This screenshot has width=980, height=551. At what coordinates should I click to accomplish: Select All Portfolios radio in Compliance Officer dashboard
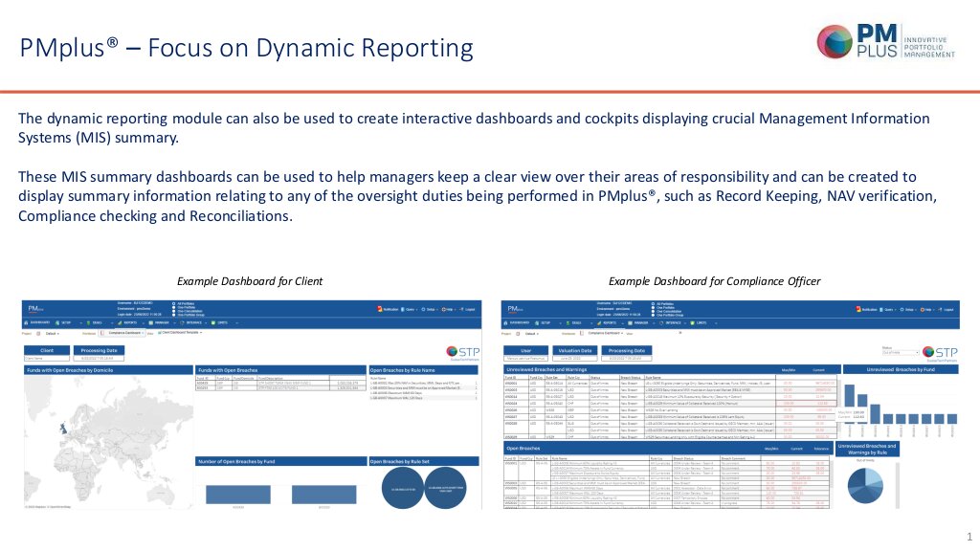click(653, 303)
